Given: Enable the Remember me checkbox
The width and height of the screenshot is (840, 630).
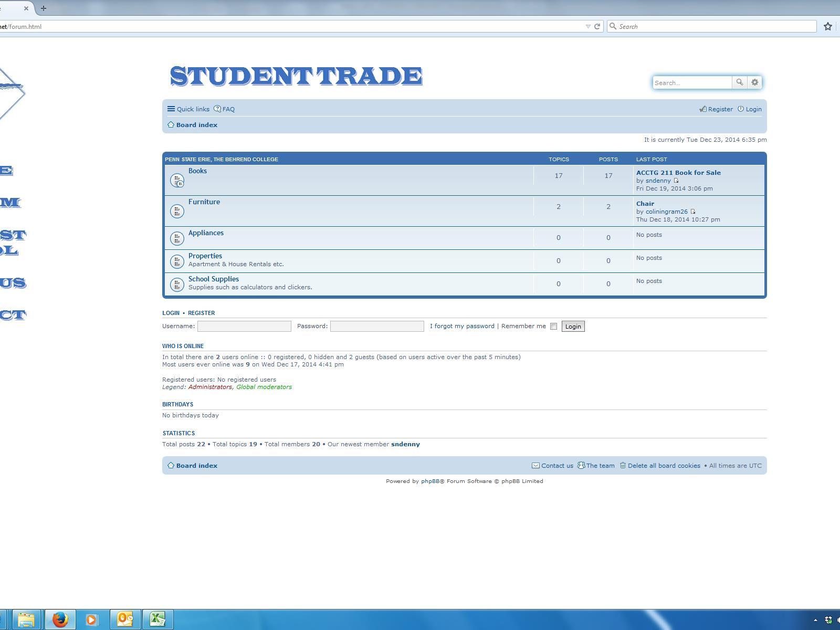Looking at the screenshot, I should pos(553,327).
